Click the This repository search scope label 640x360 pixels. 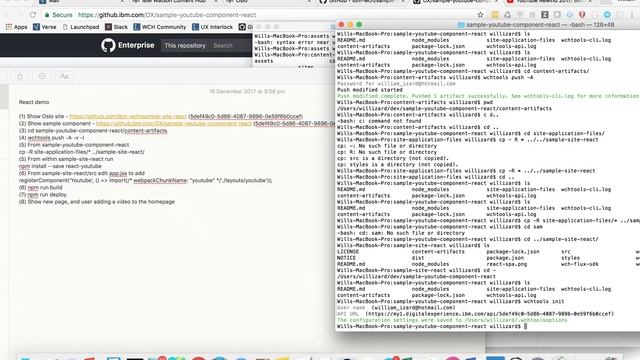point(185,45)
